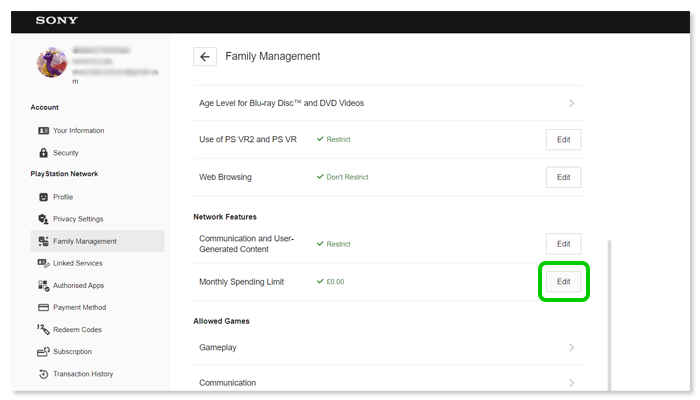Open Redeem Codes page
Image resolution: width=700 pixels, height=400 pixels.
(77, 329)
